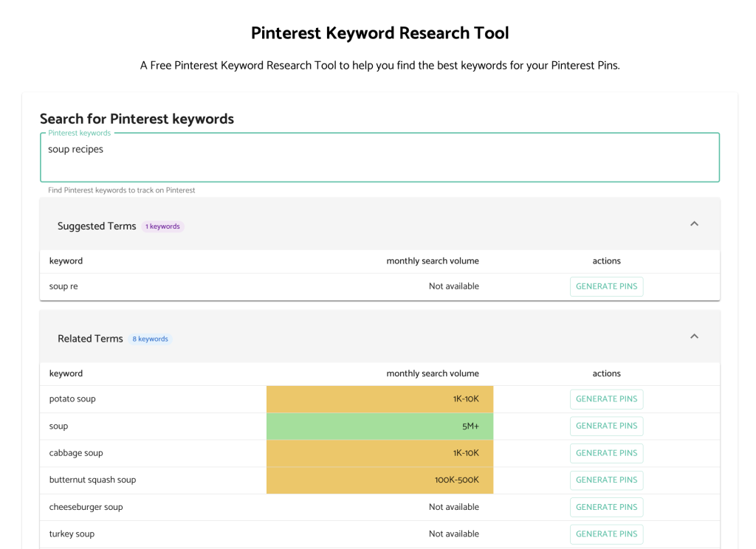Generate pins for 'butternut squash soup'
This screenshot has height=549, width=756.
(x=606, y=480)
